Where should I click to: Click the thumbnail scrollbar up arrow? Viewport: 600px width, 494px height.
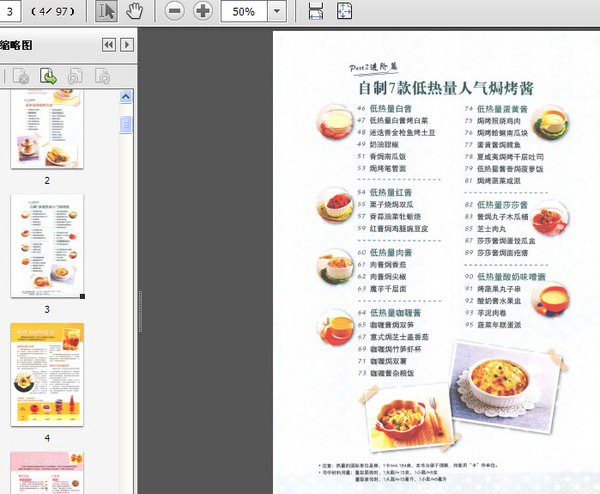click(x=126, y=97)
